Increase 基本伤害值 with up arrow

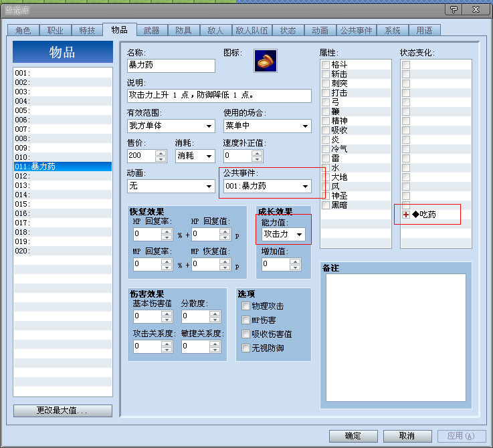167,314
